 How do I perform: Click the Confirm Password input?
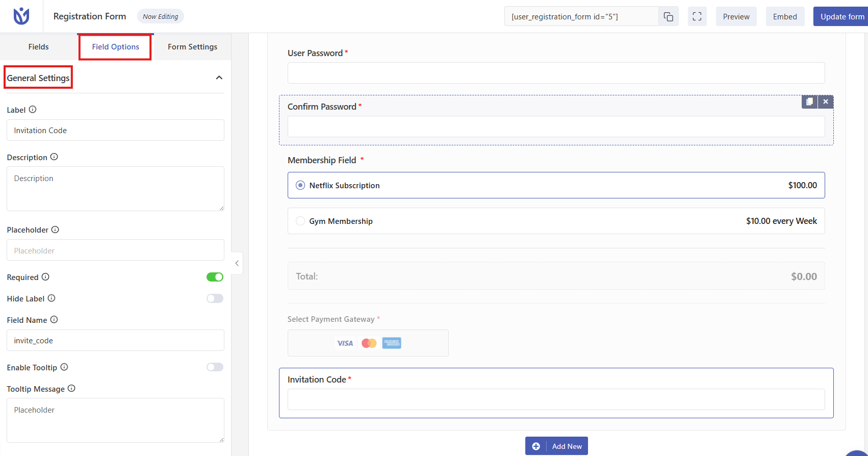pos(556,126)
